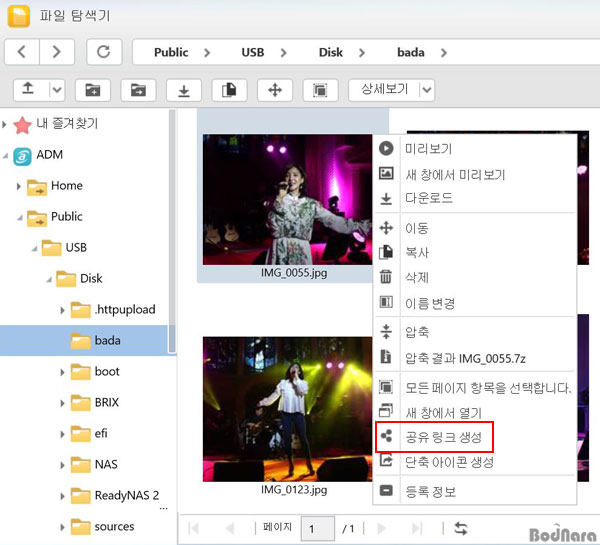Open the 상세보기 view mode dropdown

point(427,90)
